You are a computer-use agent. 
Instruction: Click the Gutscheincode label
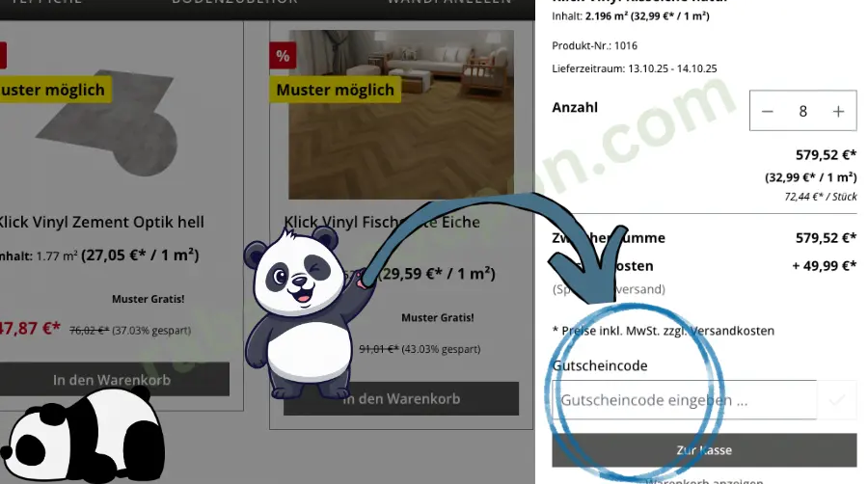click(600, 365)
